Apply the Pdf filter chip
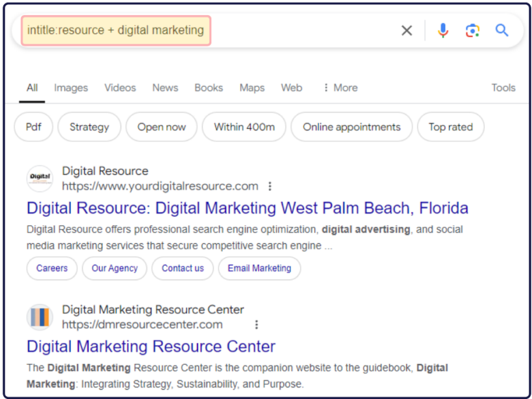The height and width of the screenshot is (399, 532). 34,127
